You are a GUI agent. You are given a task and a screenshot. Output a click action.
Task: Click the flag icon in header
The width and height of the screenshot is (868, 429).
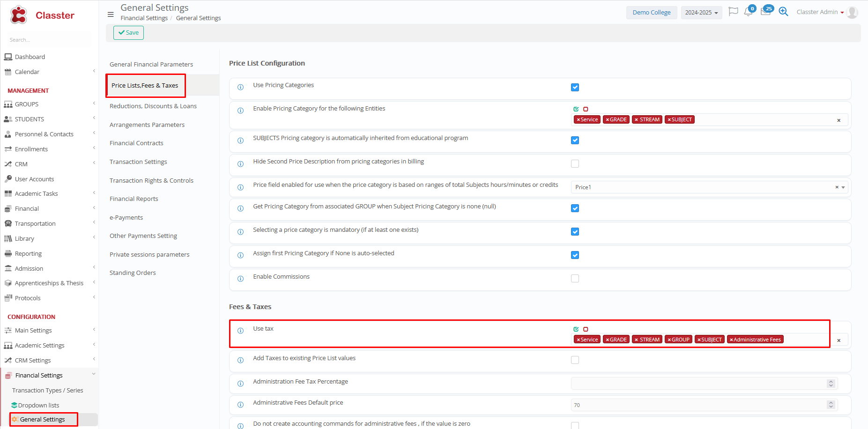733,12
